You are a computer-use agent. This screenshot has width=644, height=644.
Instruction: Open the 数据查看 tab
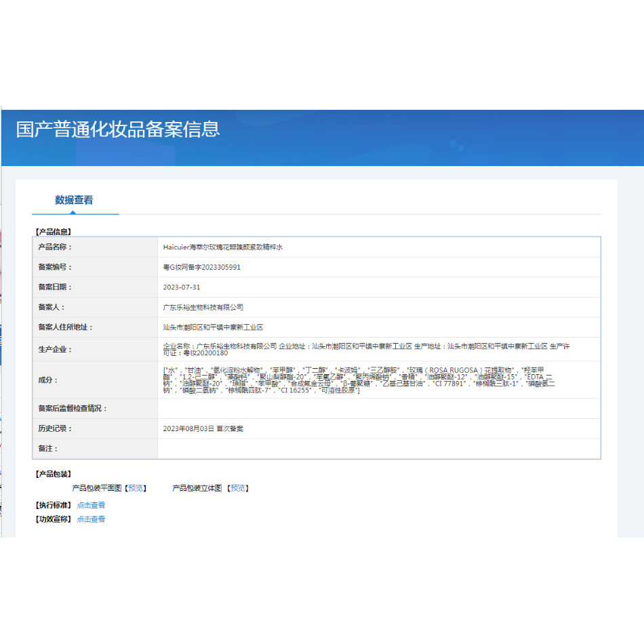pos(74,200)
